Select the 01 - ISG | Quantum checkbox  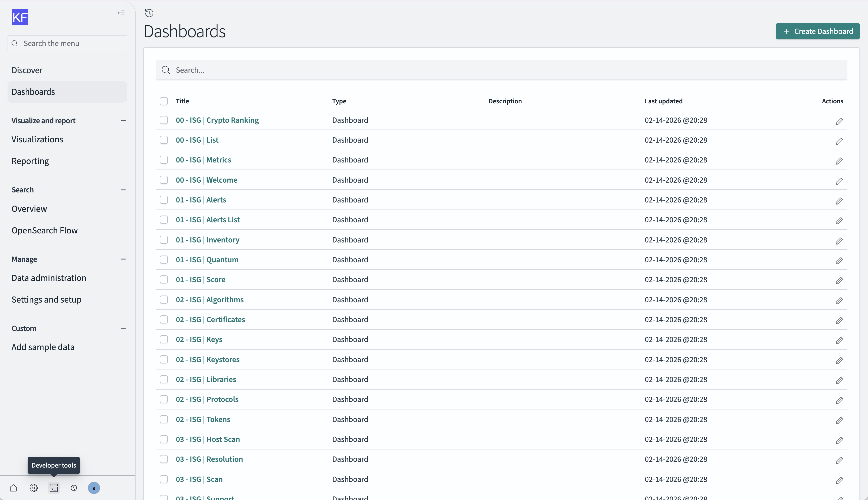(164, 260)
